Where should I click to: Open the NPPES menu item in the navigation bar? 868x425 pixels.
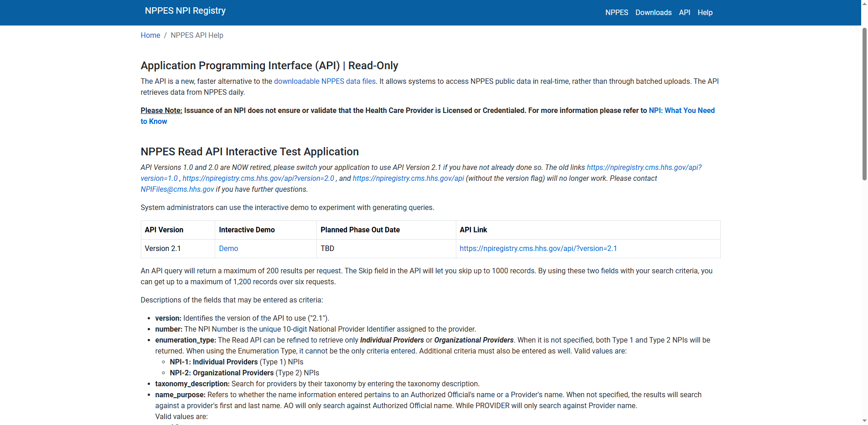pyautogui.click(x=616, y=12)
